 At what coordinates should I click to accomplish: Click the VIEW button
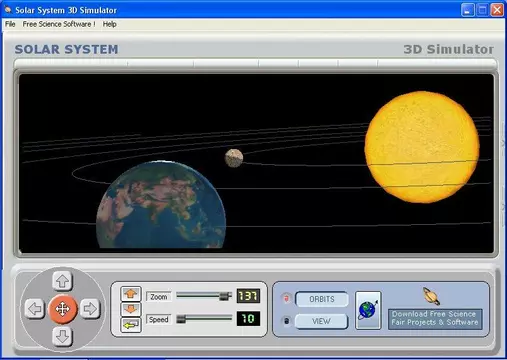pyautogui.click(x=322, y=321)
